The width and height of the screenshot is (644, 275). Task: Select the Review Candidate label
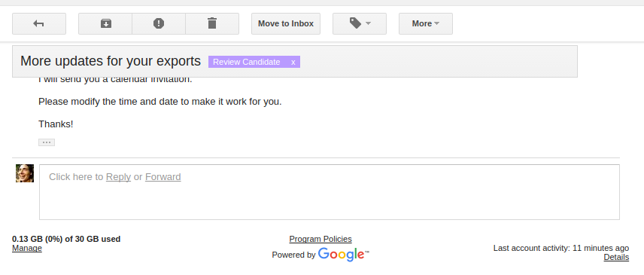click(247, 62)
